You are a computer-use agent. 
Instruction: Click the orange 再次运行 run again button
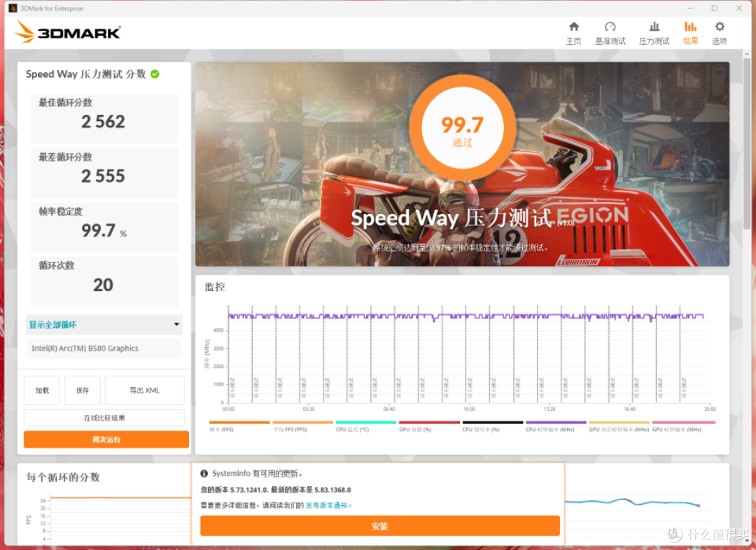(106, 439)
